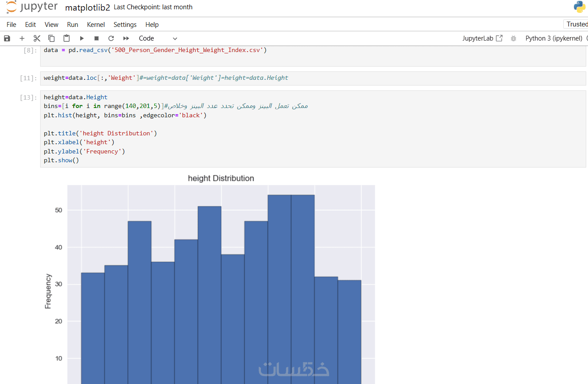
Task: Open the cell type dropdown showing Code
Action: pyautogui.click(x=158, y=38)
